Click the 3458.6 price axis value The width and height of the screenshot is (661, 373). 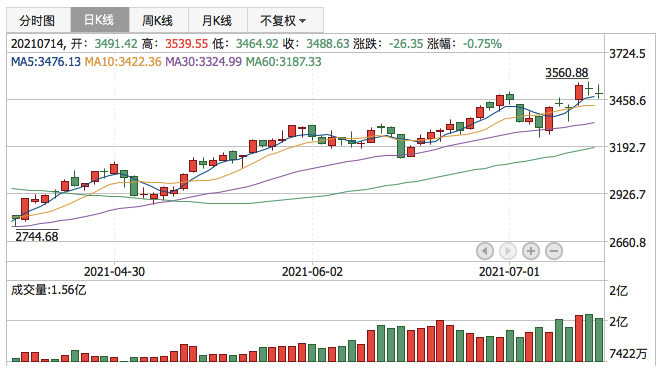click(627, 101)
